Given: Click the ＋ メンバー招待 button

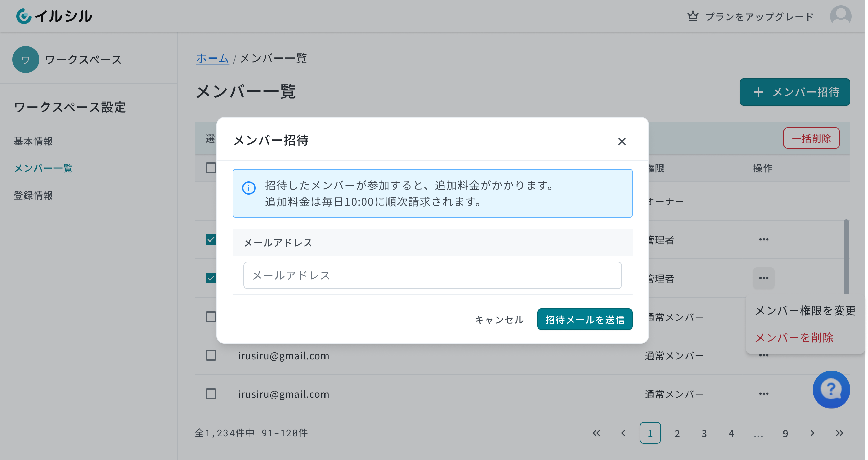Looking at the screenshot, I should click(x=795, y=92).
